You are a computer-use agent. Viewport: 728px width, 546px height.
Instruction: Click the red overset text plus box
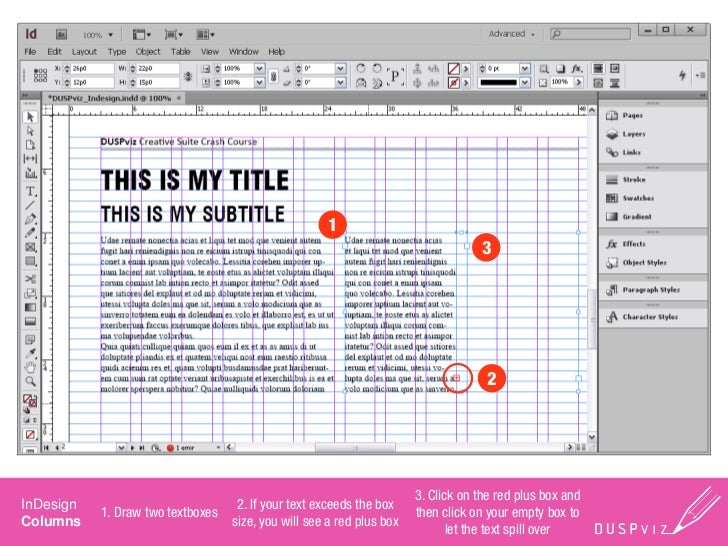click(x=456, y=378)
